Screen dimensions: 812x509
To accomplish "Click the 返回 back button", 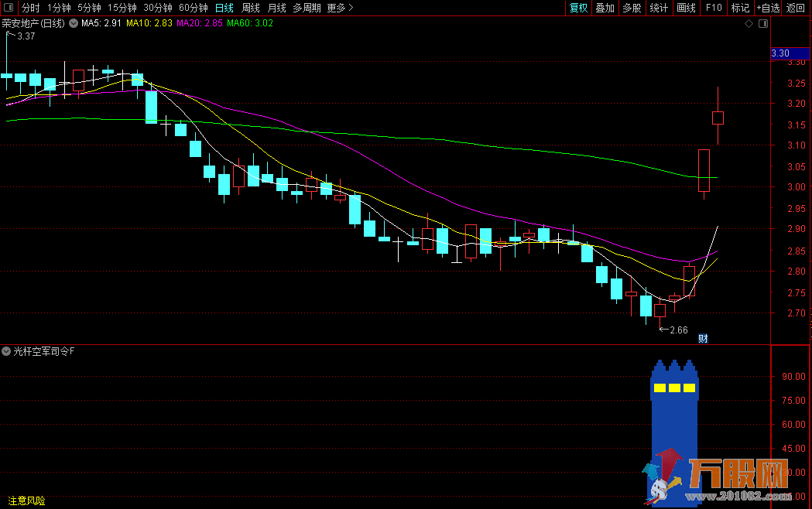I will pos(796,8).
